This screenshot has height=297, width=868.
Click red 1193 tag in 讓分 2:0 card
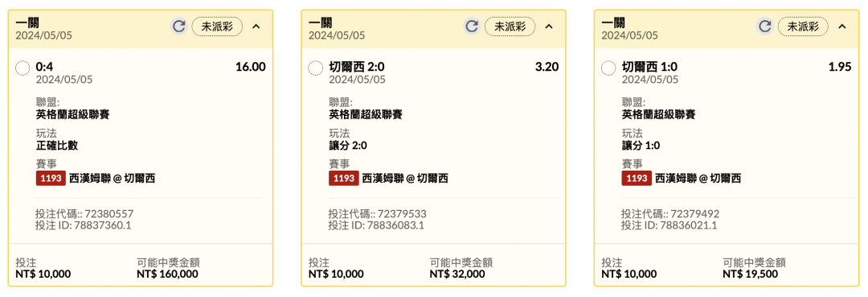point(342,179)
